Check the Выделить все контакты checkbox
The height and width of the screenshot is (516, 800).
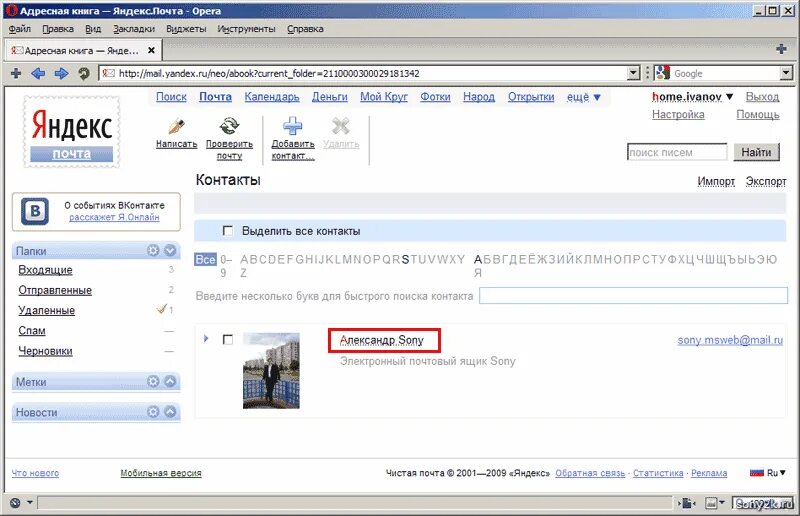[228, 231]
